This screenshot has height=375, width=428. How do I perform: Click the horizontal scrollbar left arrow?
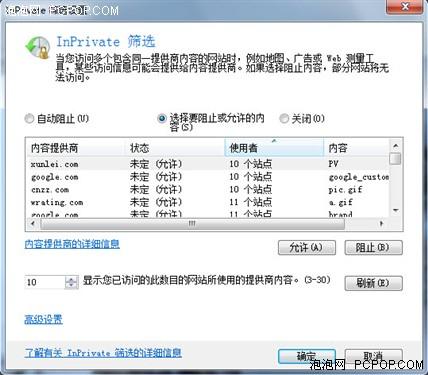coord(33,224)
